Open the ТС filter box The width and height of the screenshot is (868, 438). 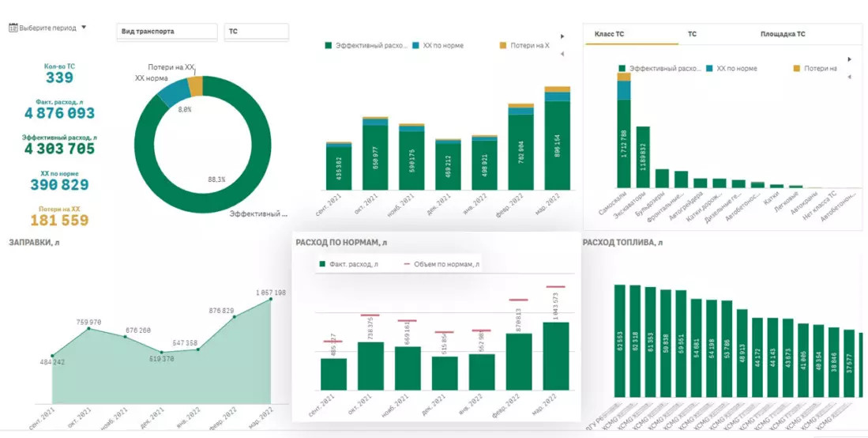click(x=257, y=32)
